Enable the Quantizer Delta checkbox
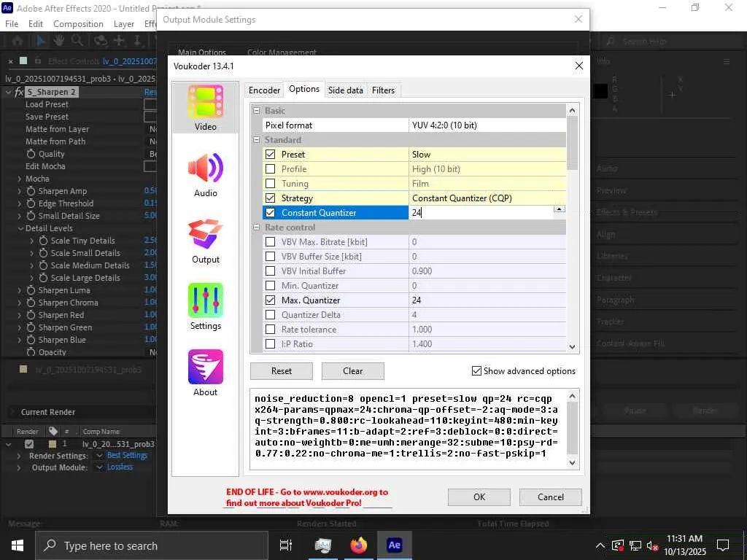This screenshot has height=560, width=747. (270, 315)
